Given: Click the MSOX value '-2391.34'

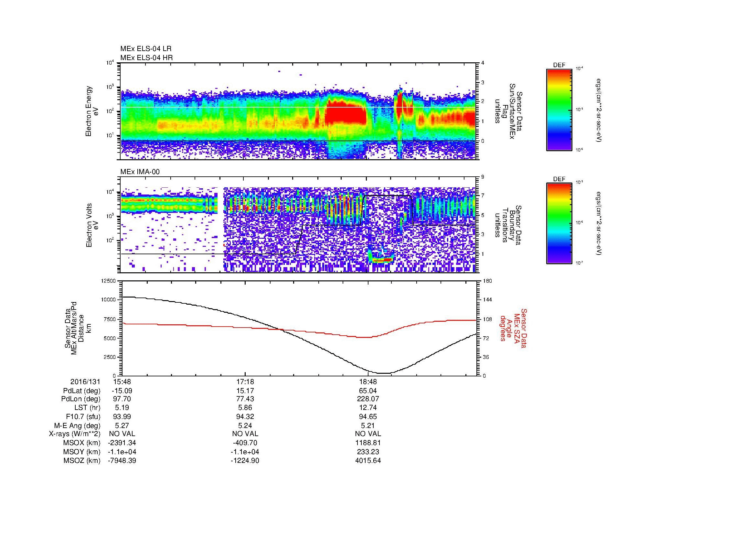Looking at the screenshot, I should click(122, 443).
